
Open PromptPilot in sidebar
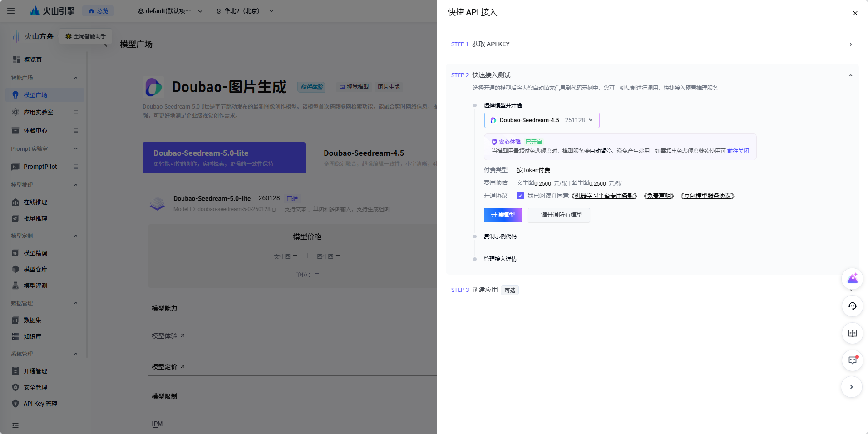click(x=40, y=167)
